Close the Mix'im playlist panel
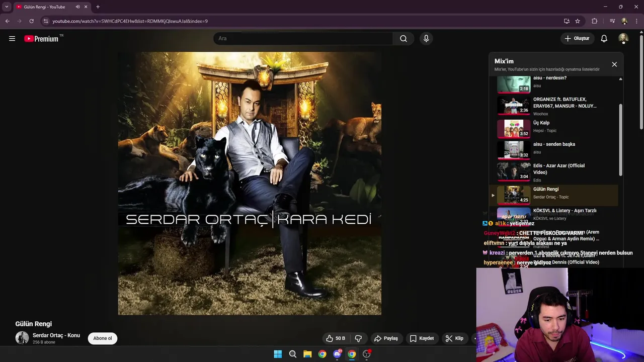 tap(614, 64)
